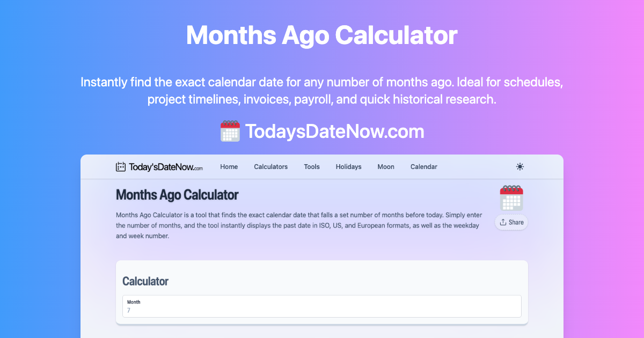The image size is (644, 338).
Task: Open the Calculators dropdown menu
Action: click(270, 166)
